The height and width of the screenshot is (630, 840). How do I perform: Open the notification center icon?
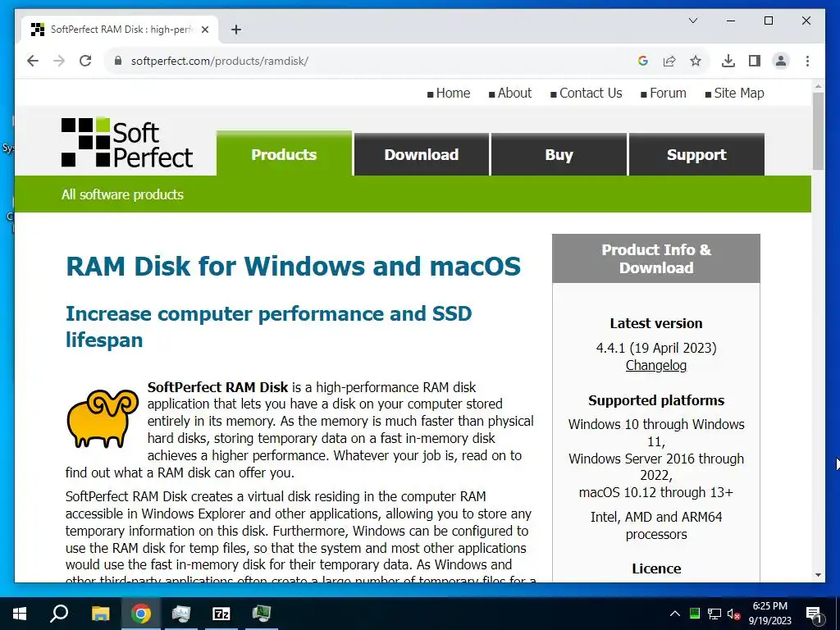(x=813, y=614)
